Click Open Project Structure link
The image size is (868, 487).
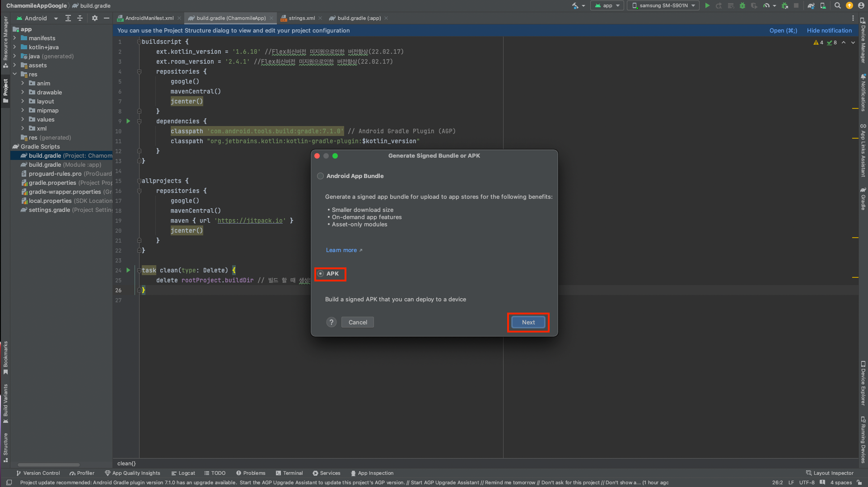(x=784, y=30)
